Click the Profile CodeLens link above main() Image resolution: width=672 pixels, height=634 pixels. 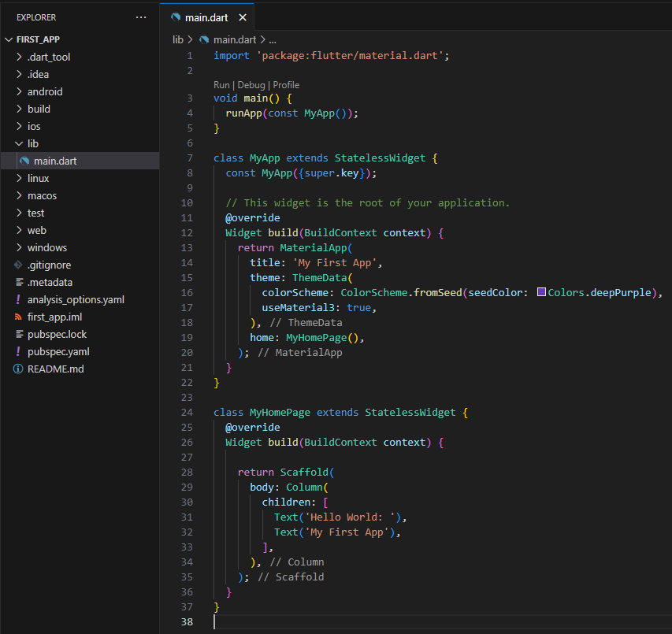click(x=286, y=85)
